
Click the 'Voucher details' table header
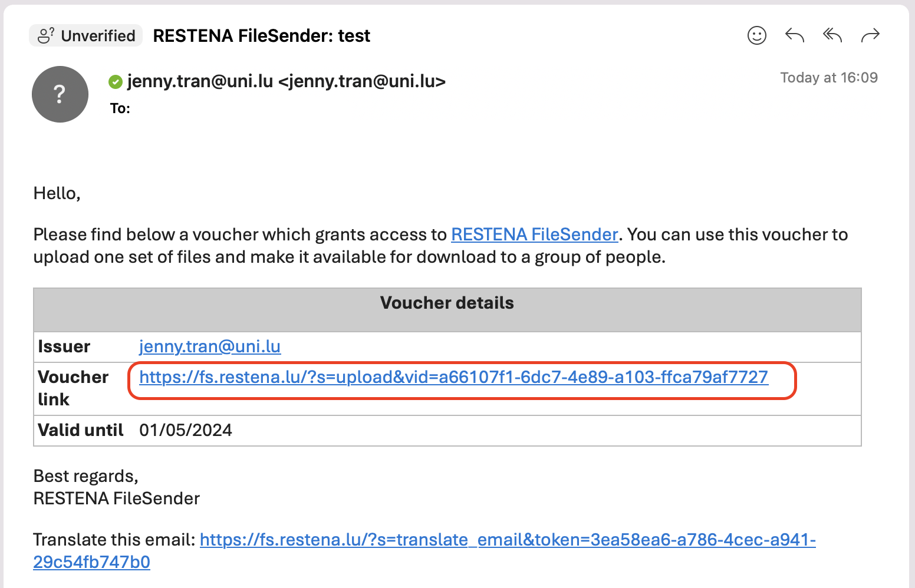[x=447, y=303]
